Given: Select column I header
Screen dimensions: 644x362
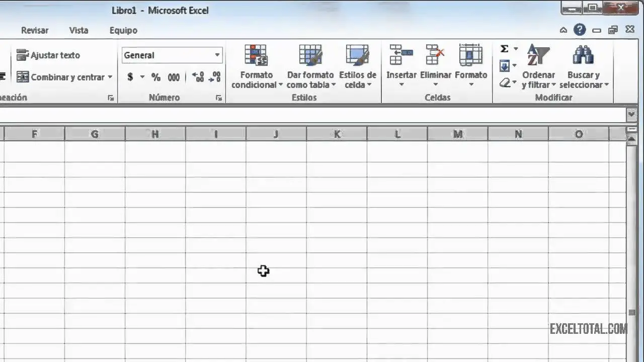Looking at the screenshot, I should [216, 134].
